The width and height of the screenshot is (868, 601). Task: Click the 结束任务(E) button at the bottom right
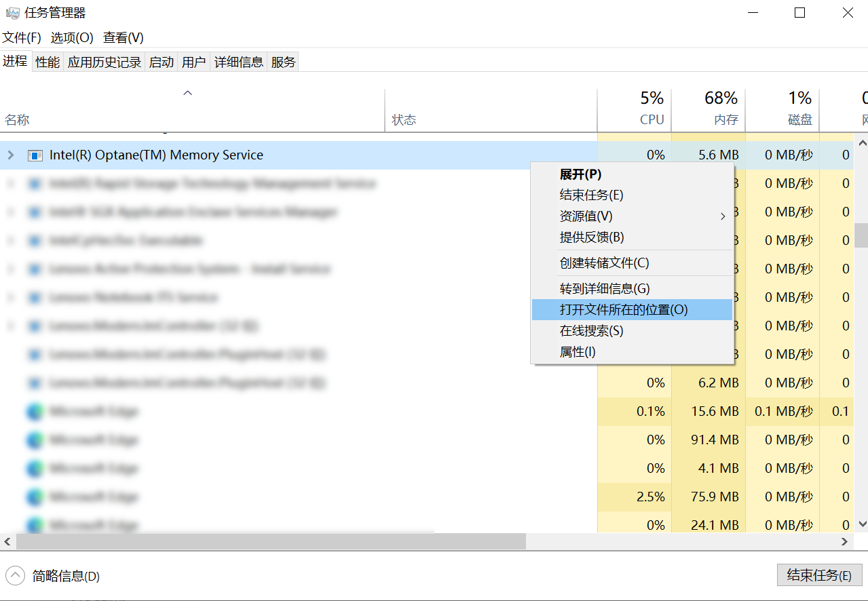(x=819, y=575)
